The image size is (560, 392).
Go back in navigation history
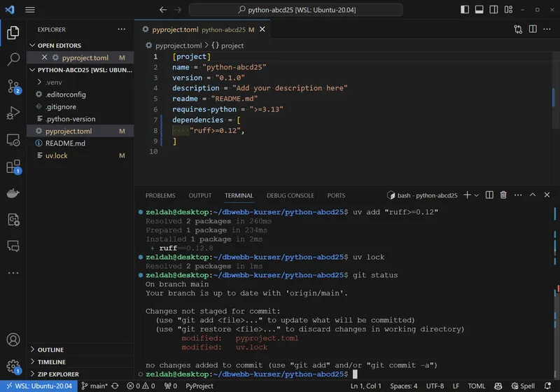click(163, 10)
